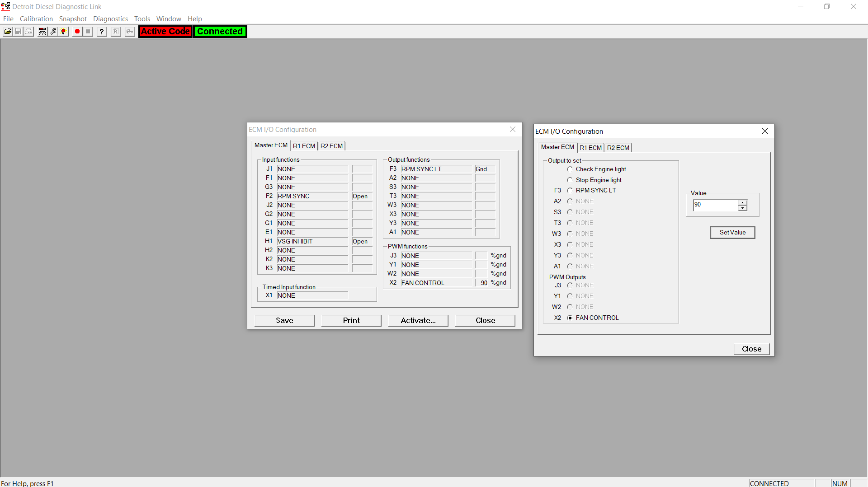Select the Check Engine light radio button
868x487 pixels.
[x=570, y=169]
